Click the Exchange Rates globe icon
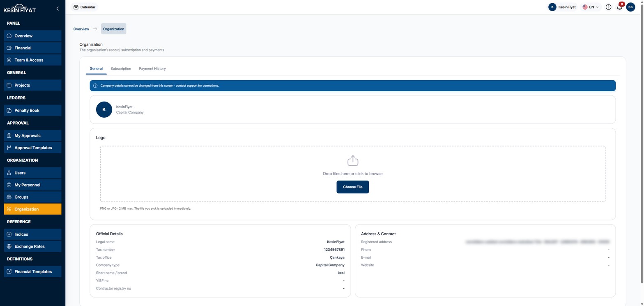Viewport: 644px width, 306px height. pyautogui.click(x=9, y=246)
